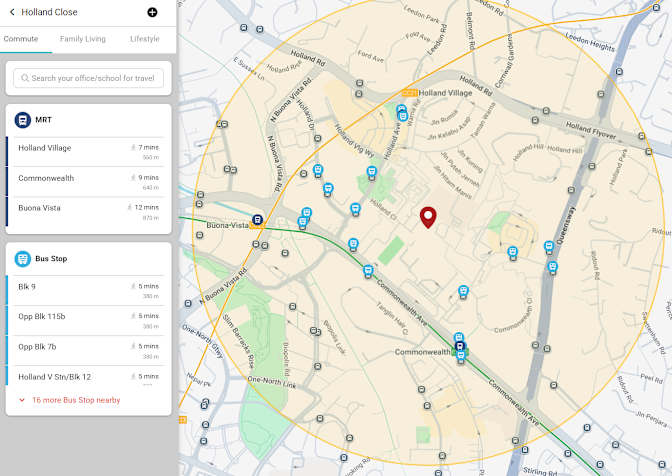Select Commonwealth MRT row
Screen dimensions: 672x476
(88, 182)
